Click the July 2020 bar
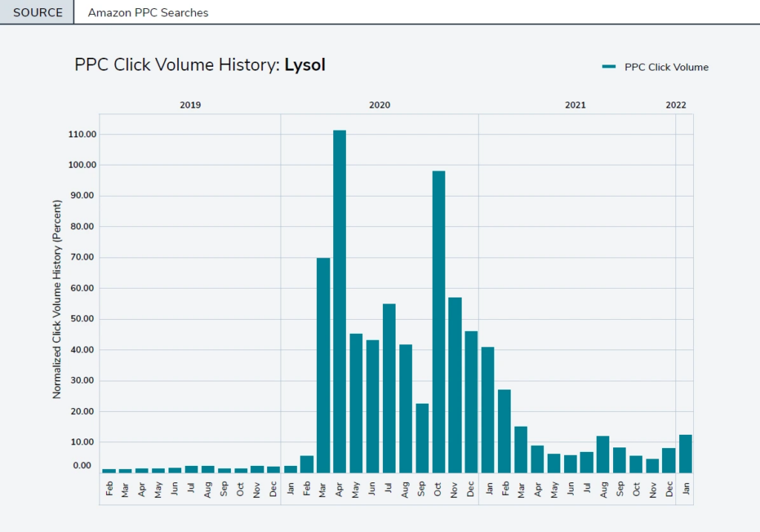 click(389, 388)
